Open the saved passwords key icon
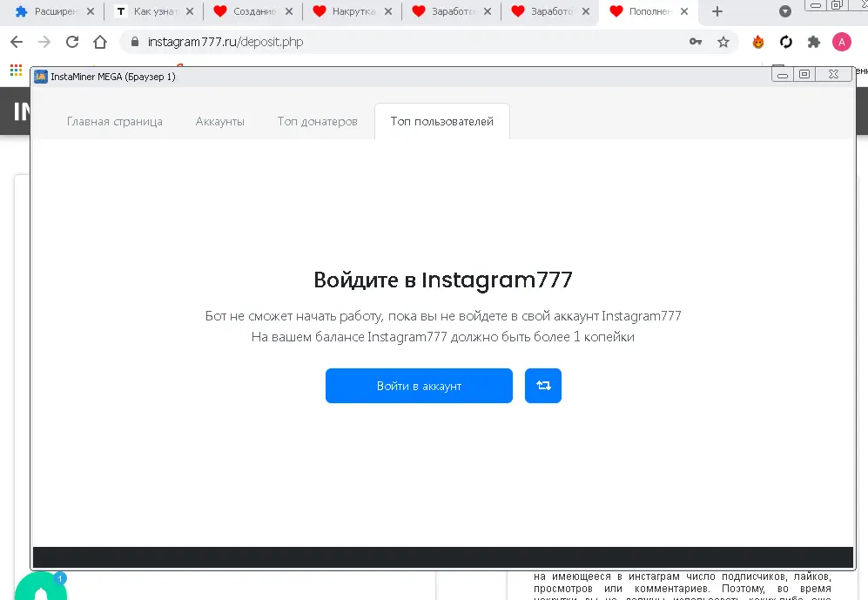The width and height of the screenshot is (868, 600). pos(696,42)
